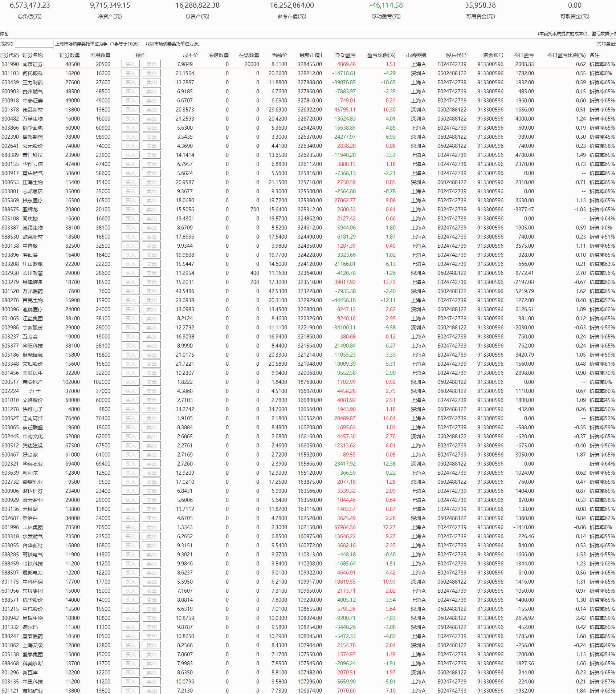Screen dimensions: 616x694
Task: Click 买入 for 601065 江盐集团
Action: coord(131,318)
